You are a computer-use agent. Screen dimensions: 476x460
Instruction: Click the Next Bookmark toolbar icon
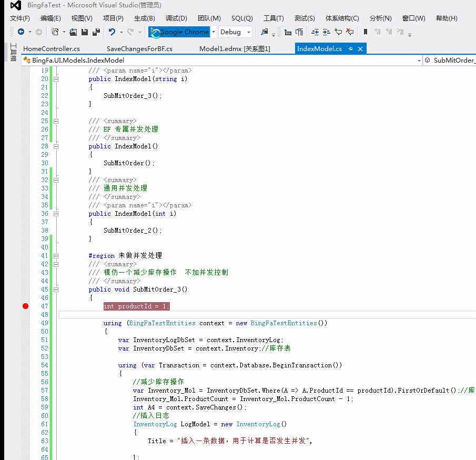coord(389,32)
